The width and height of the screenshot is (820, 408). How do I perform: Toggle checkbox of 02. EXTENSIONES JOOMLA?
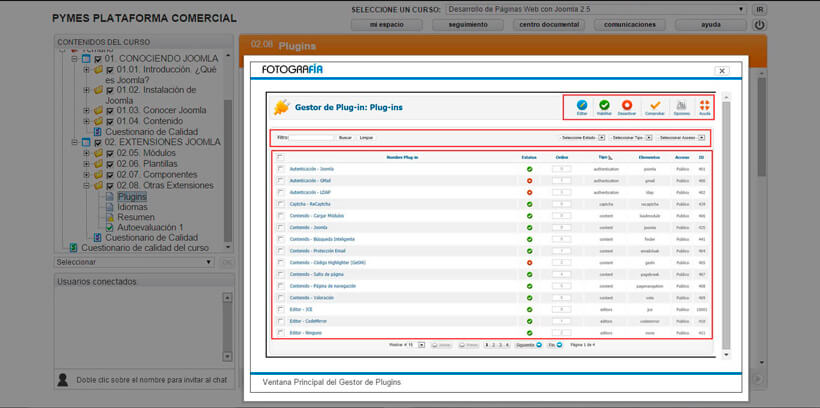98,142
